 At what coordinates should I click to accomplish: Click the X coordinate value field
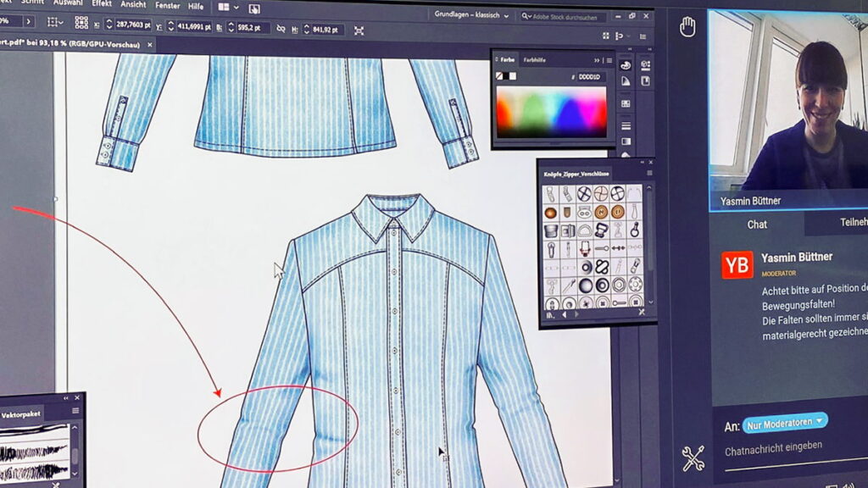coord(133,25)
